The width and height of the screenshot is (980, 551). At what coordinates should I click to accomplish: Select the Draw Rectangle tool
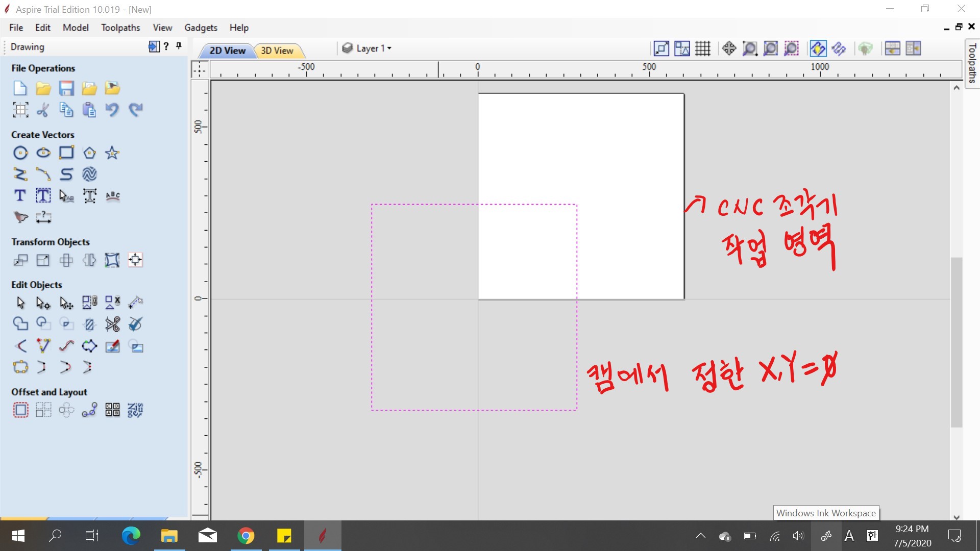(x=66, y=153)
